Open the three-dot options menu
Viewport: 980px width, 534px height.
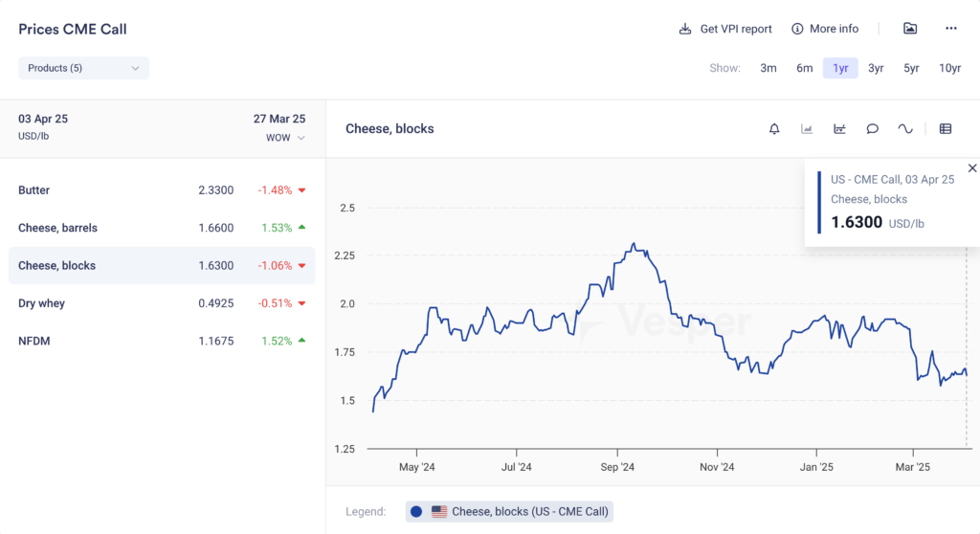pos(950,29)
